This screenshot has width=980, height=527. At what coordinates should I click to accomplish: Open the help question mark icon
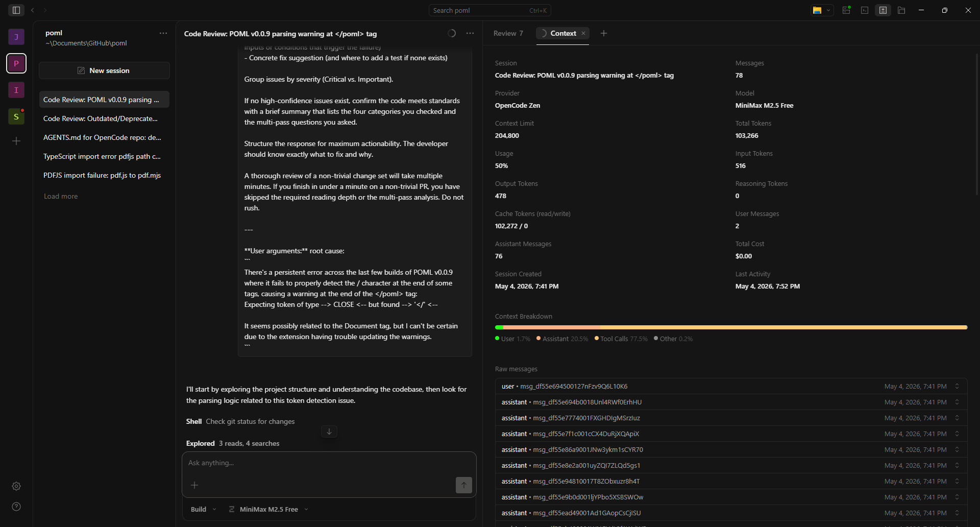pyautogui.click(x=16, y=507)
